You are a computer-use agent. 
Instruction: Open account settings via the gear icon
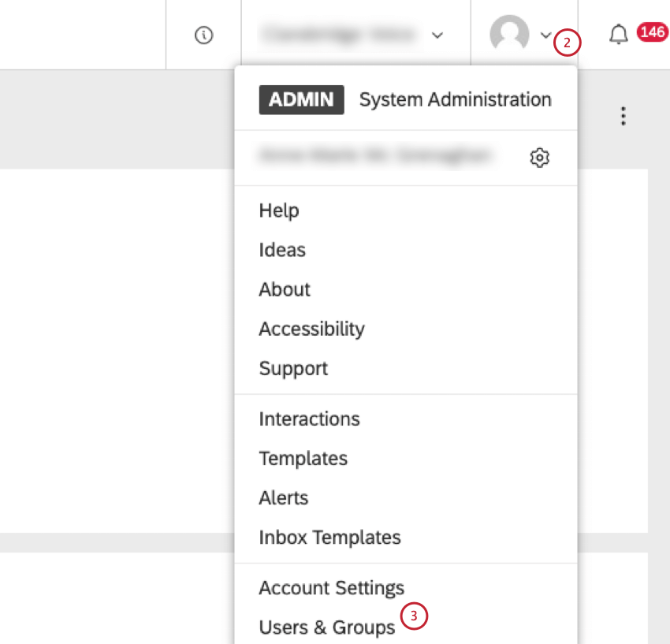pyautogui.click(x=540, y=158)
